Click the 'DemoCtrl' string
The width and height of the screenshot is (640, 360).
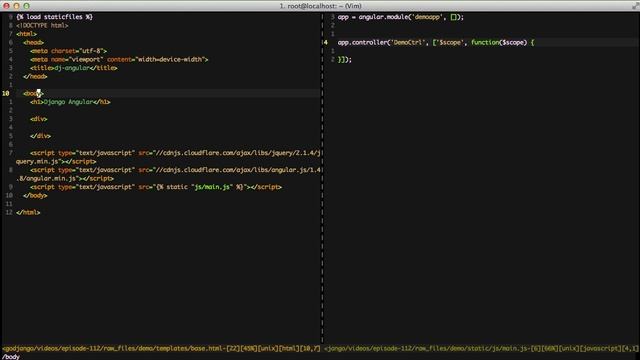(407, 42)
